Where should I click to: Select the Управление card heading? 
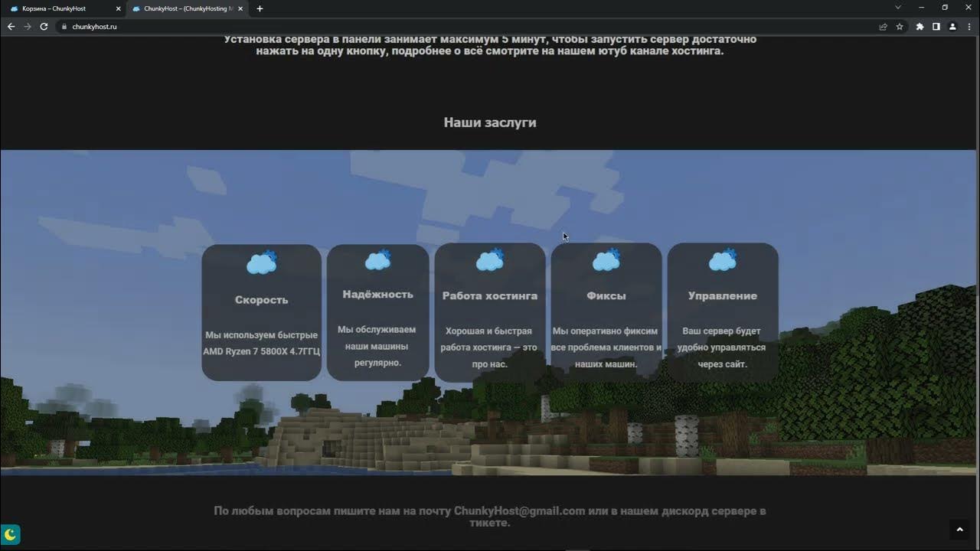[x=723, y=296]
